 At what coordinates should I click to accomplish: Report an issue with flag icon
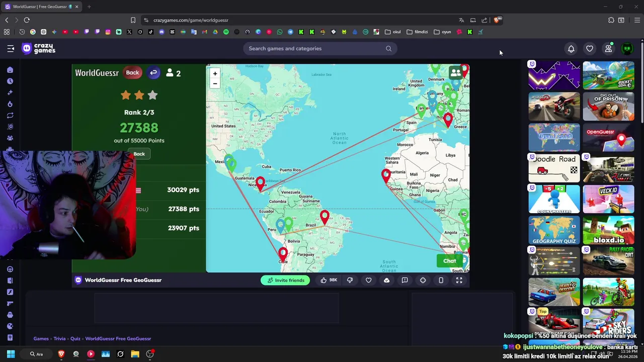[405, 280]
